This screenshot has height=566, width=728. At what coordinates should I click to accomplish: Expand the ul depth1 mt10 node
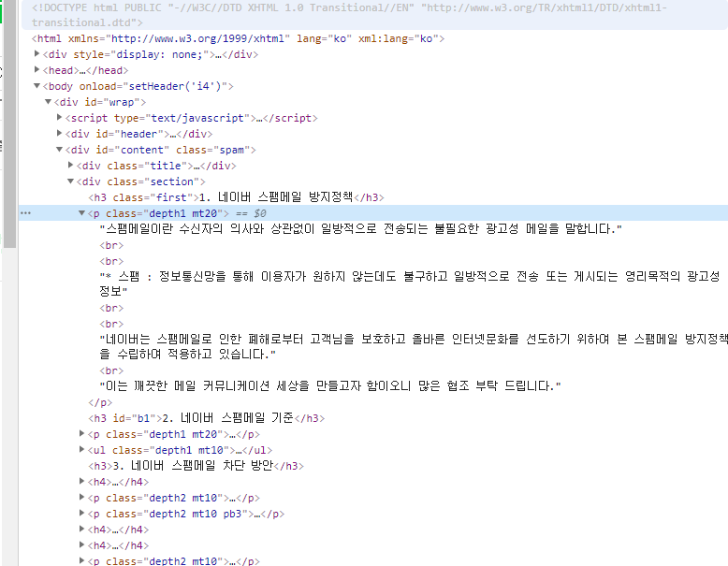pos(81,449)
